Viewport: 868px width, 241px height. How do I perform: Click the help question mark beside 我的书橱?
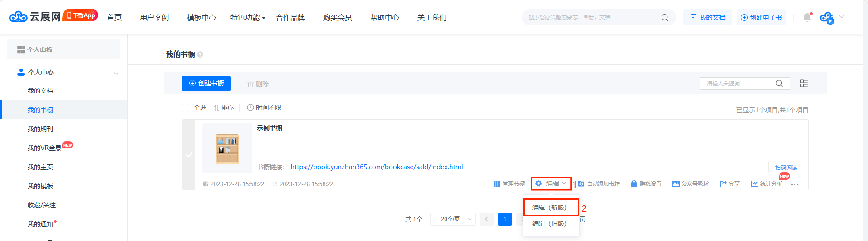coord(200,54)
